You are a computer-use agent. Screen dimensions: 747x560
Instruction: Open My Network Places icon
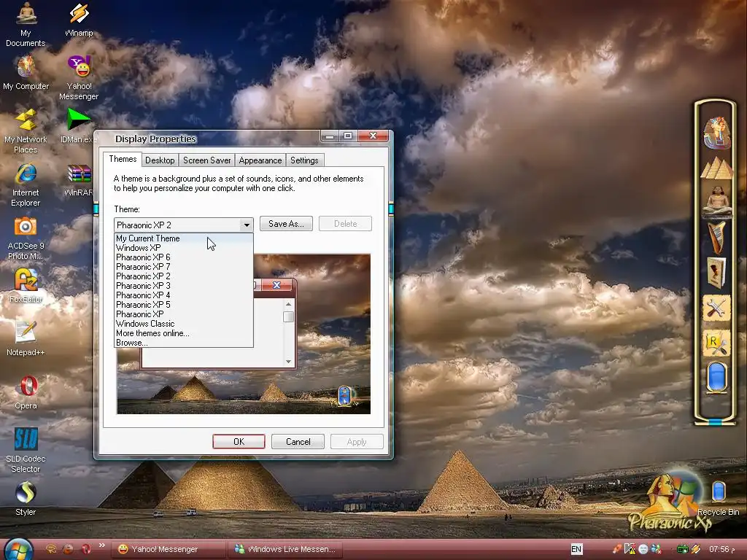(x=26, y=131)
